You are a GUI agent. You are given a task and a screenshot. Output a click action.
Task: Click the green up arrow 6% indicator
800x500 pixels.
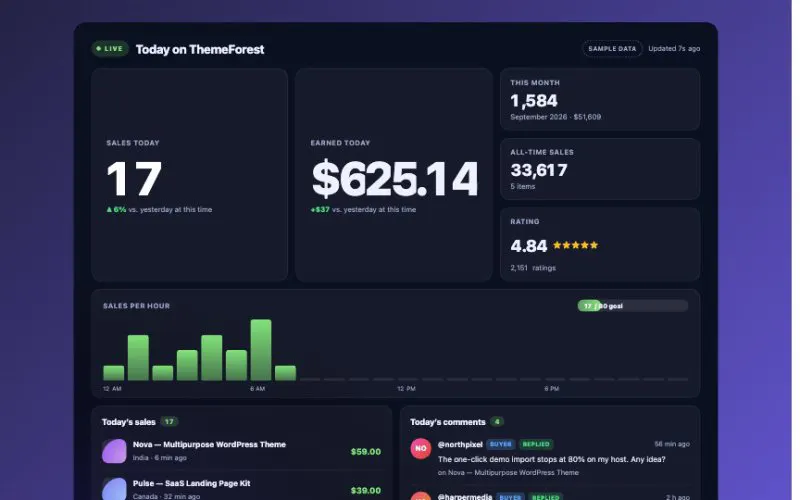click(x=116, y=210)
